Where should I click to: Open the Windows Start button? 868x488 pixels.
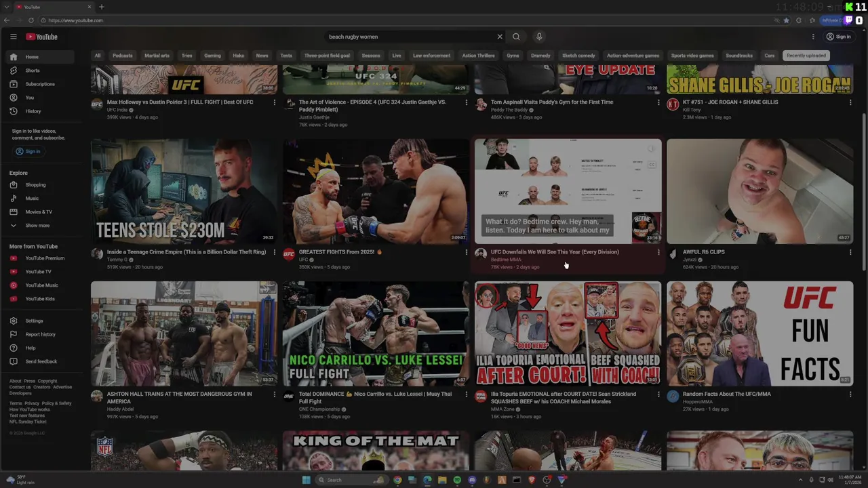click(306, 480)
